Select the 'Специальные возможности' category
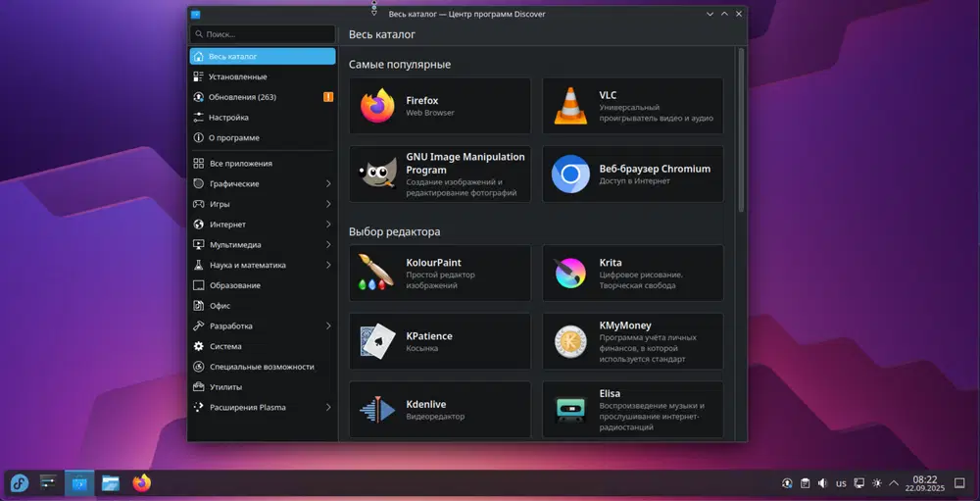Screen dimensions: 980x501 tap(263, 367)
